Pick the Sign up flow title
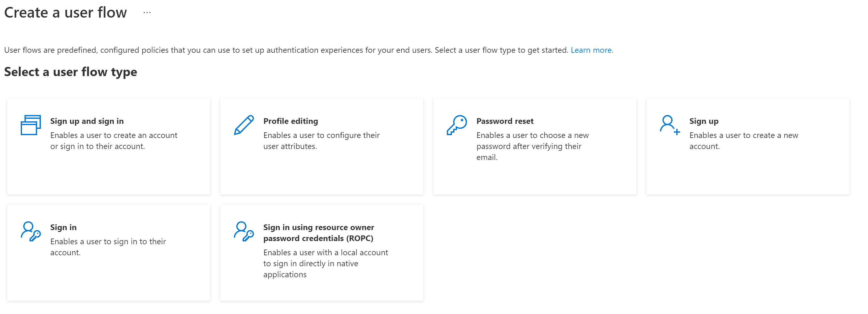 (704, 121)
